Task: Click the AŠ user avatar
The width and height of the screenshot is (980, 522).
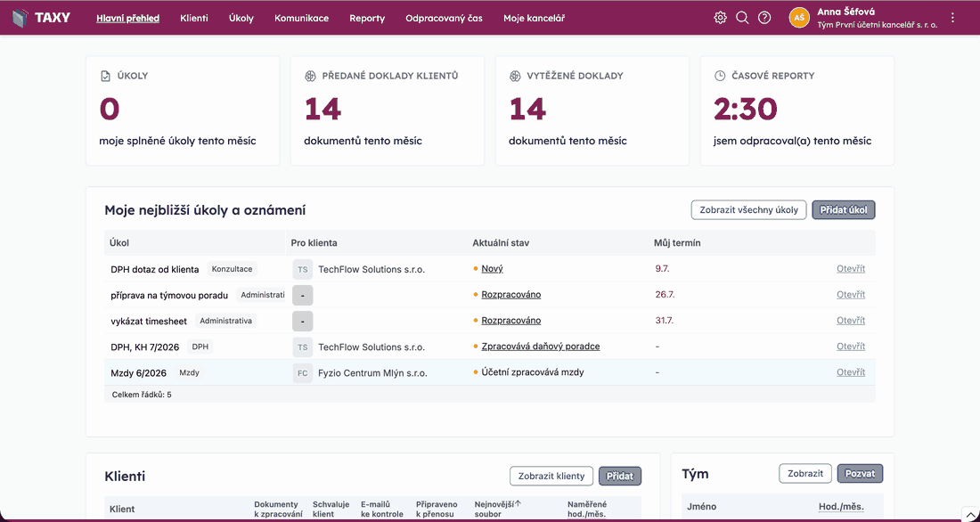Action: (799, 18)
